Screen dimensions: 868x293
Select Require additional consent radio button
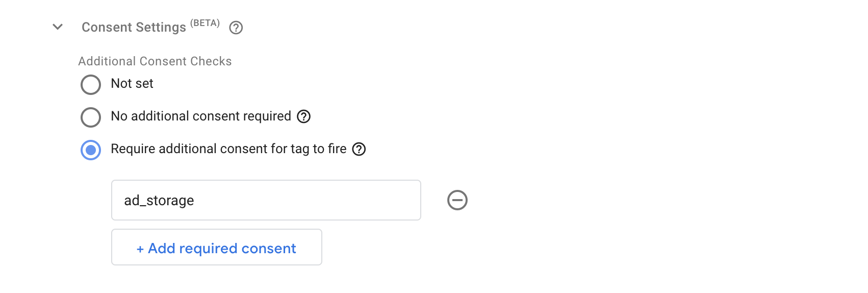[x=91, y=150]
